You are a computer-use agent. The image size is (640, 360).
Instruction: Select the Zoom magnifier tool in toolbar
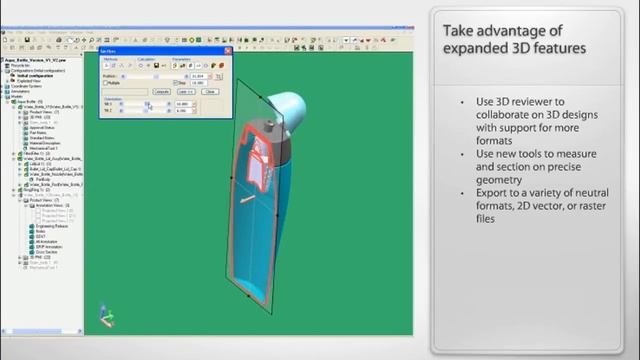click(x=91, y=40)
